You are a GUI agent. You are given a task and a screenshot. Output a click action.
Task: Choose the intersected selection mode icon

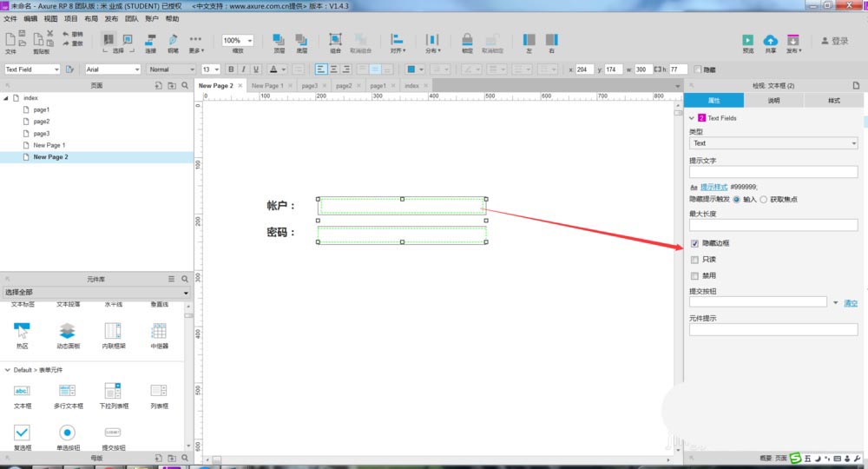tap(128, 39)
